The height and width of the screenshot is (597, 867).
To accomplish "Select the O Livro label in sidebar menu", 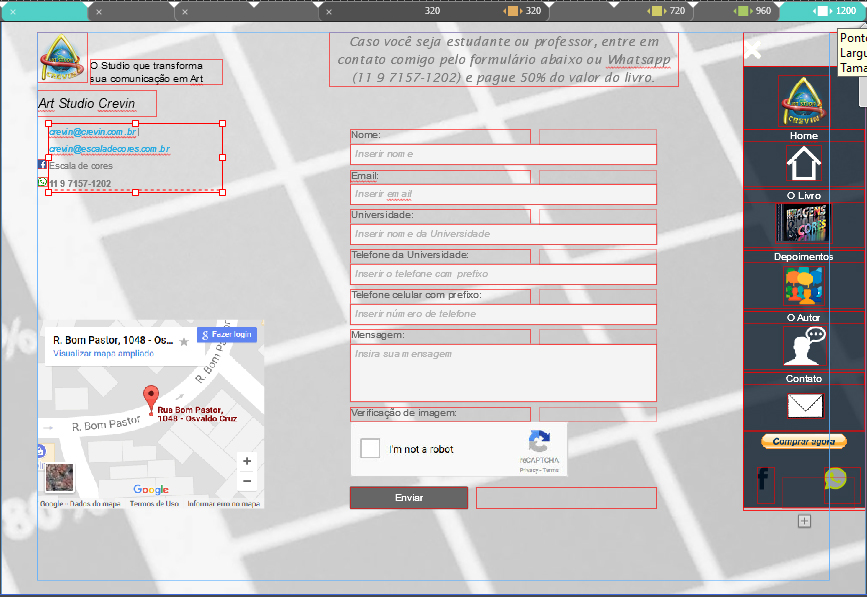I will click(803, 196).
